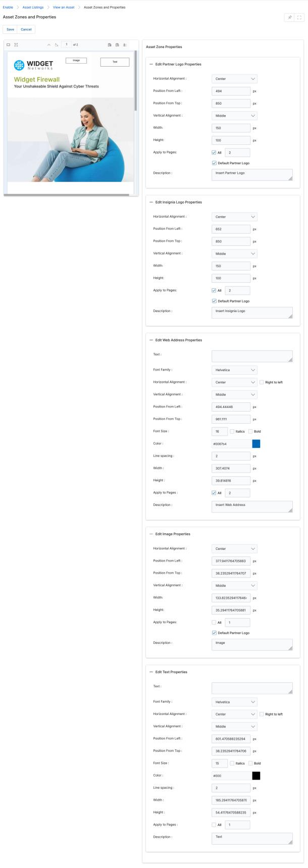308x868 pixels.
Task: Click the preview pane vertical scrollbar
Action: click(135, 81)
